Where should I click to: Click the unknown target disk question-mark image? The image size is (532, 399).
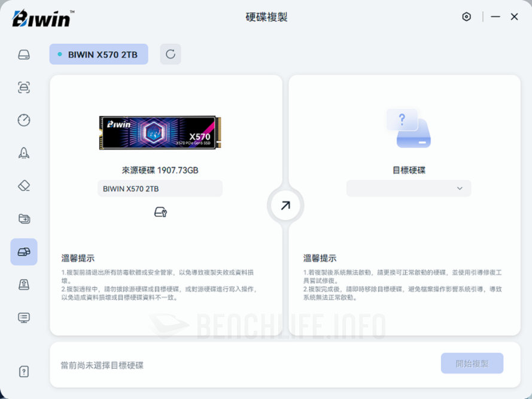[409, 127]
